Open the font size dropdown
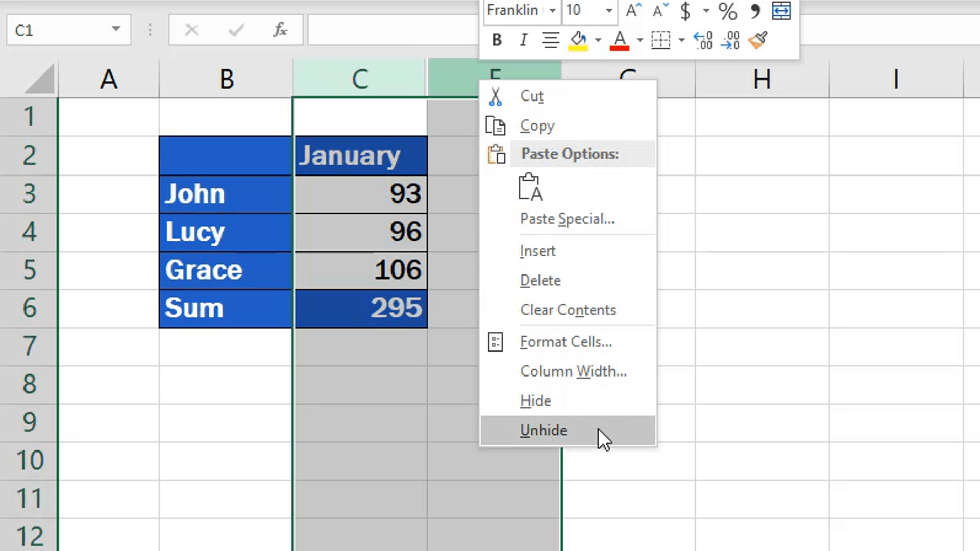This screenshot has height=551, width=980. pos(608,10)
